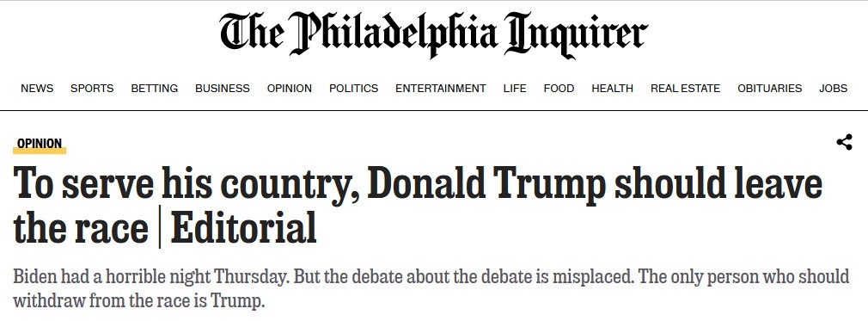Viewport: 868px width, 321px height.
Task: Open the Business nav link
Action: tap(223, 88)
